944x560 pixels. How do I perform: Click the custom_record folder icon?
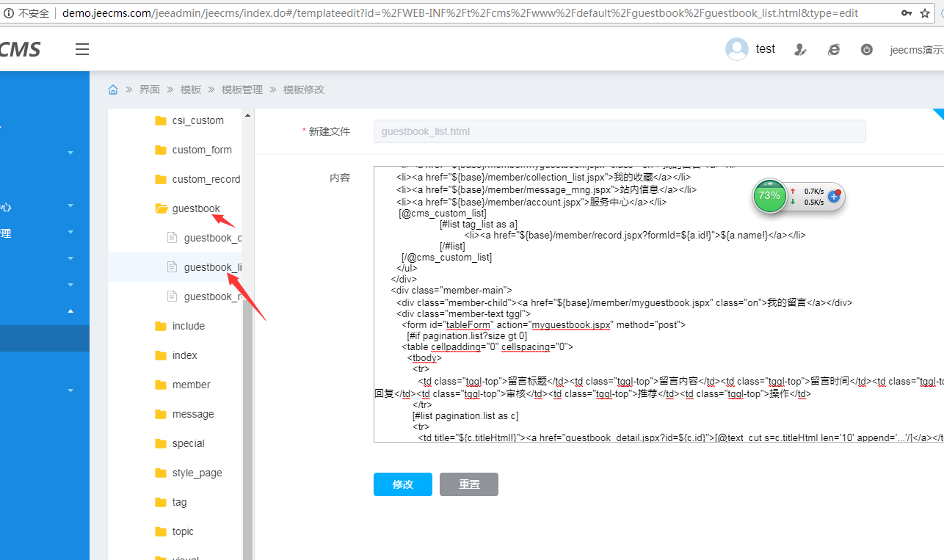click(x=161, y=179)
